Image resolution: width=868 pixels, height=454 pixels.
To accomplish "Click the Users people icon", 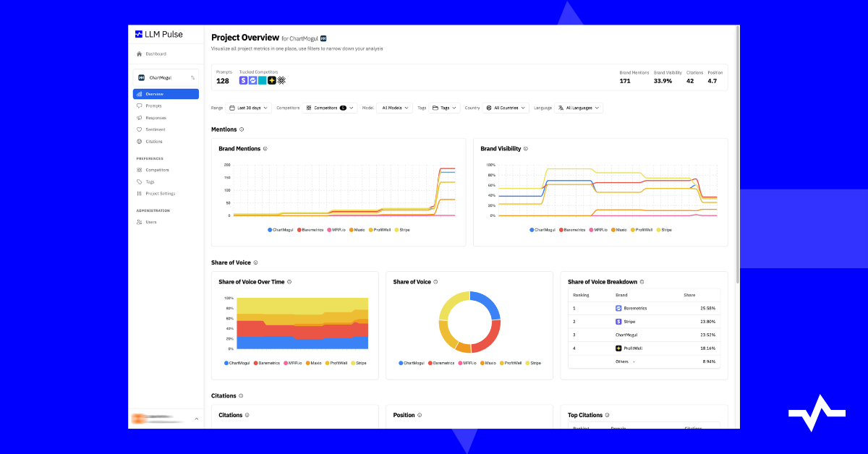I will (139, 222).
